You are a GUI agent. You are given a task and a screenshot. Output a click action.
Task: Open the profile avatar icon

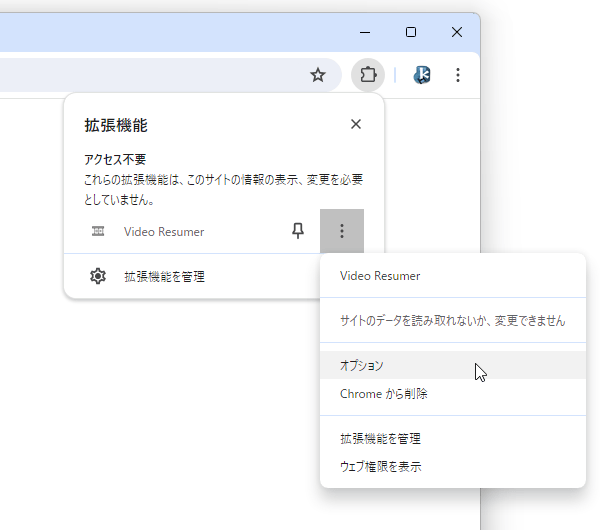tap(422, 75)
